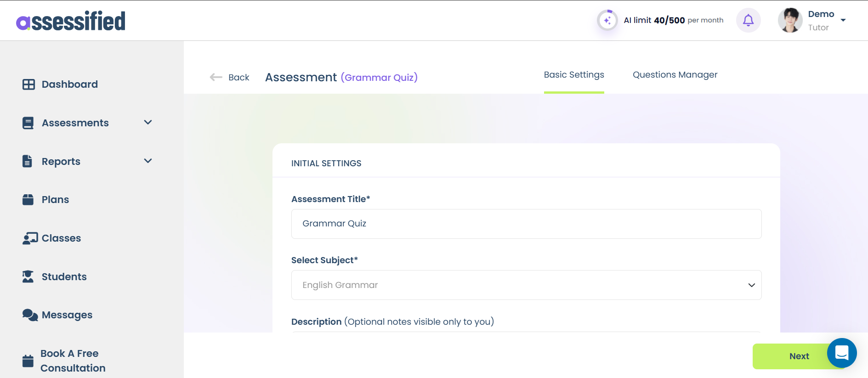Image resolution: width=868 pixels, height=378 pixels.
Task: Open the Demo Tutor account menu arrow
Action: 843,20
